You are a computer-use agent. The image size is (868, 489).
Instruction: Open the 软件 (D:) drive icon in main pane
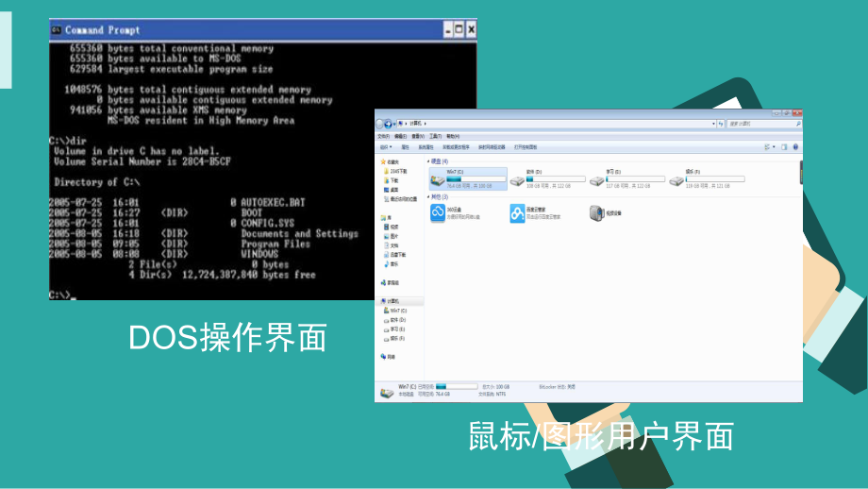517,181
